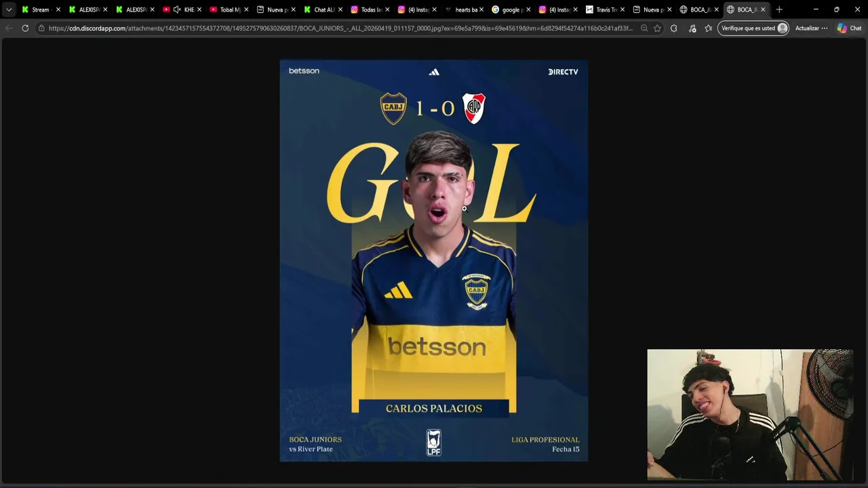Click the back navigation arrow
The width and height of the screenshot is (868, 488).
9,28
